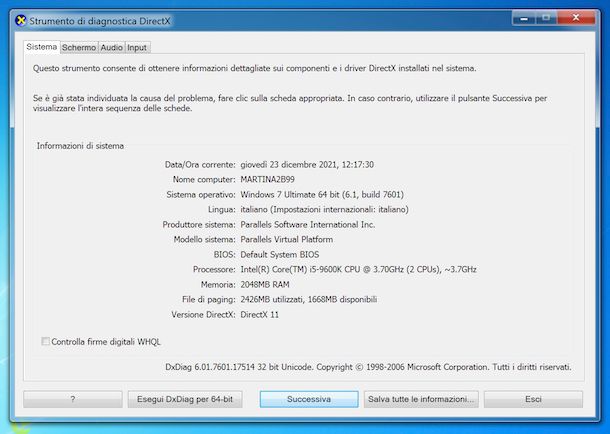This screenshot has width=610, height=434.
Task: Select the DirectX 11 version value
Action: 259,315
